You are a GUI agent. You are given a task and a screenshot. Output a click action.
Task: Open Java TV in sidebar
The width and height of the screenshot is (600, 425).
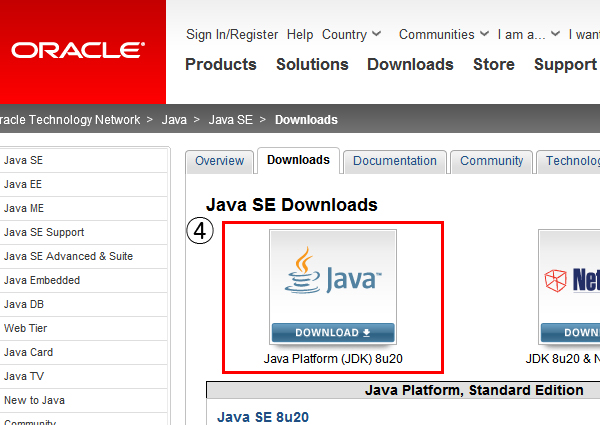[83, 376]
